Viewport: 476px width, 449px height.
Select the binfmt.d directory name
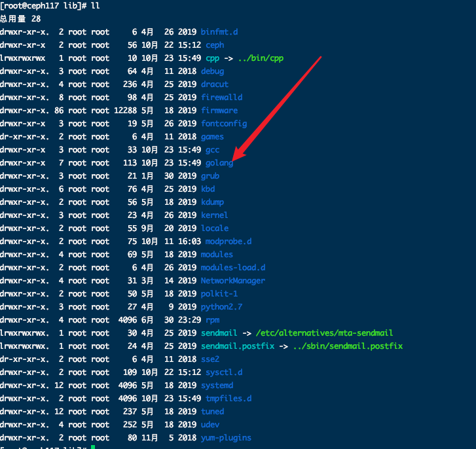(219, 32)
